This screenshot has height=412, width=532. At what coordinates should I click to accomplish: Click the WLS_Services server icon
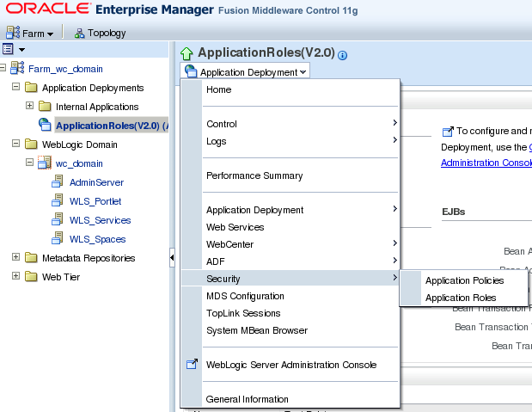(57, 219)
